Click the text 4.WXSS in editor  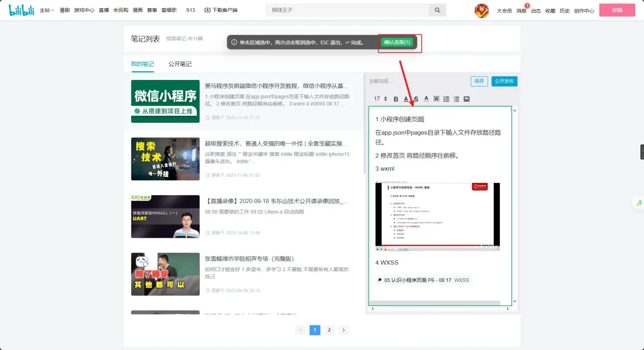click(x=387, y=262)
